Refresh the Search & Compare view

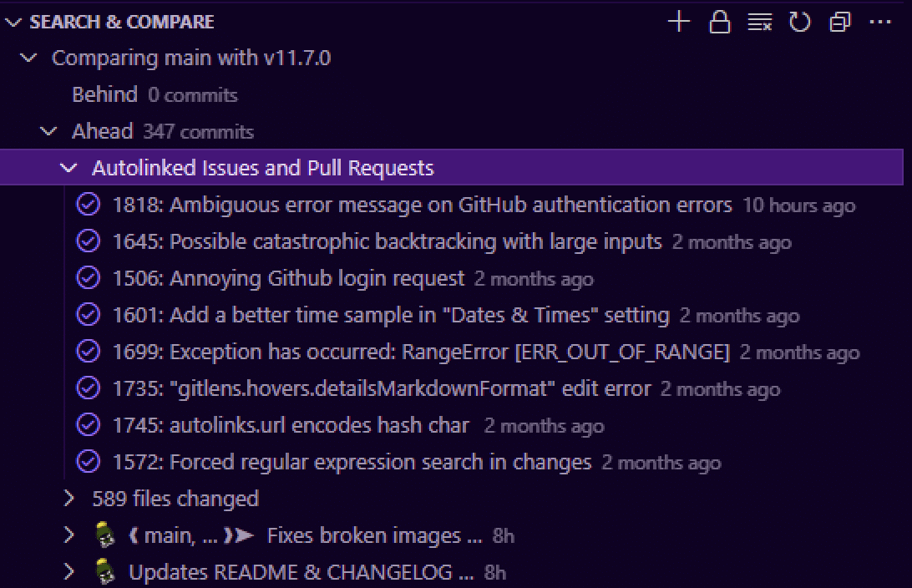[800, 22]
